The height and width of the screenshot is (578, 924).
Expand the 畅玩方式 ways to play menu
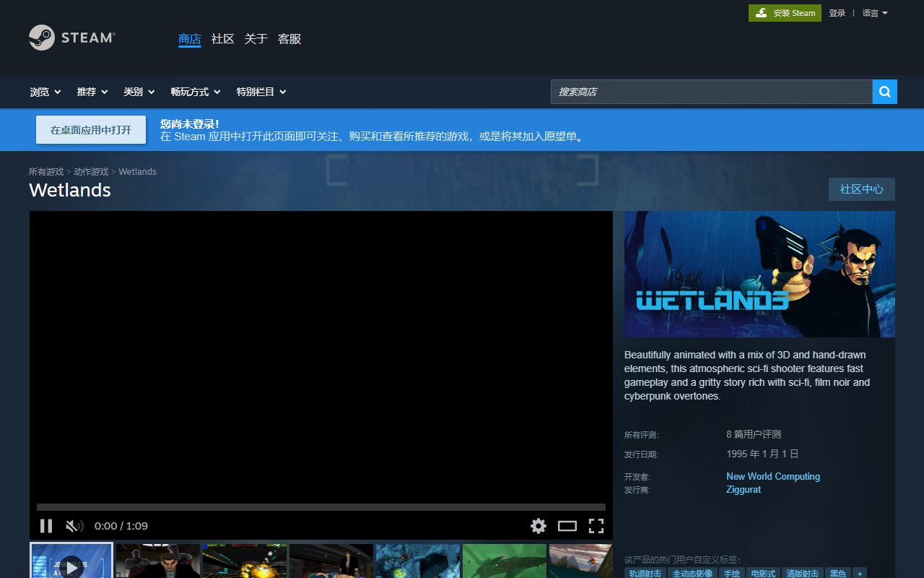[x=196, y=92]
